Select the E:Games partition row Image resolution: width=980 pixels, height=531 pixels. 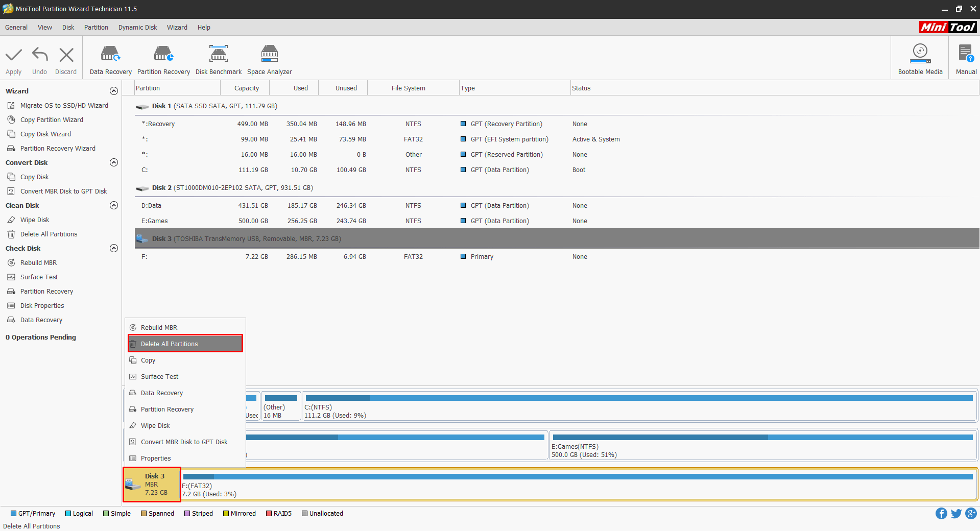pyautogui.click(x=557, y=221)
